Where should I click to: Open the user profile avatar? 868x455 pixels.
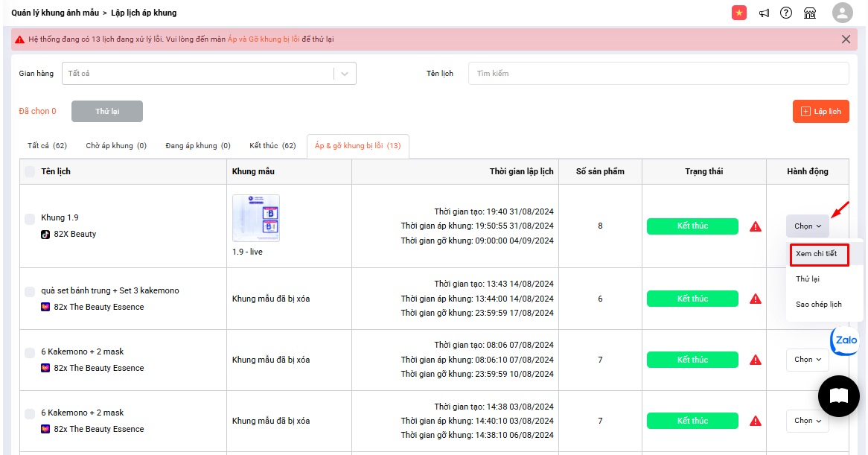(x=842, y=13)
